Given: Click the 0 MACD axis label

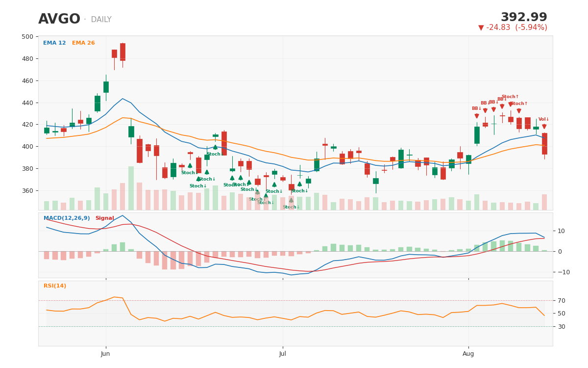Looking at the screenshot, I should pos(559,252).
